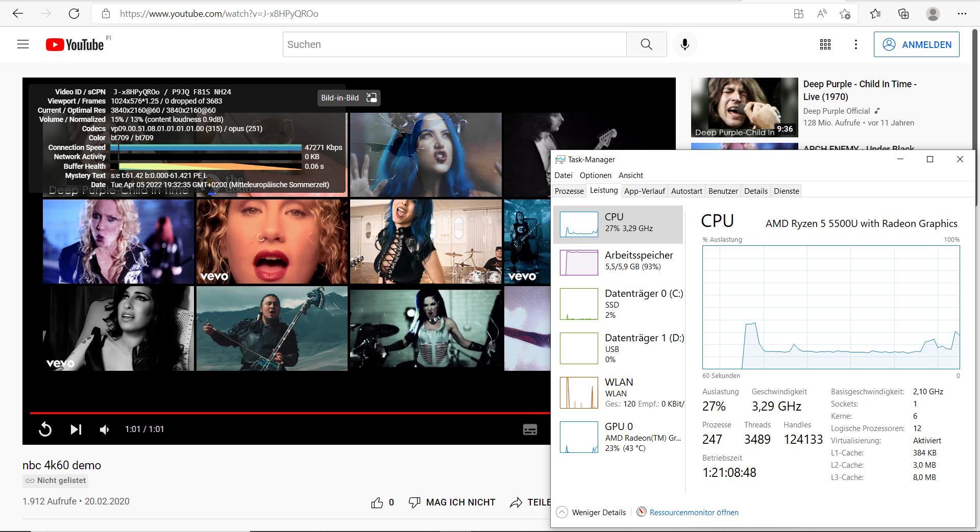The image size is (980, 532).
Task: Select WLAN performance item
Action: pyautogui.click(x=618, y=393)
